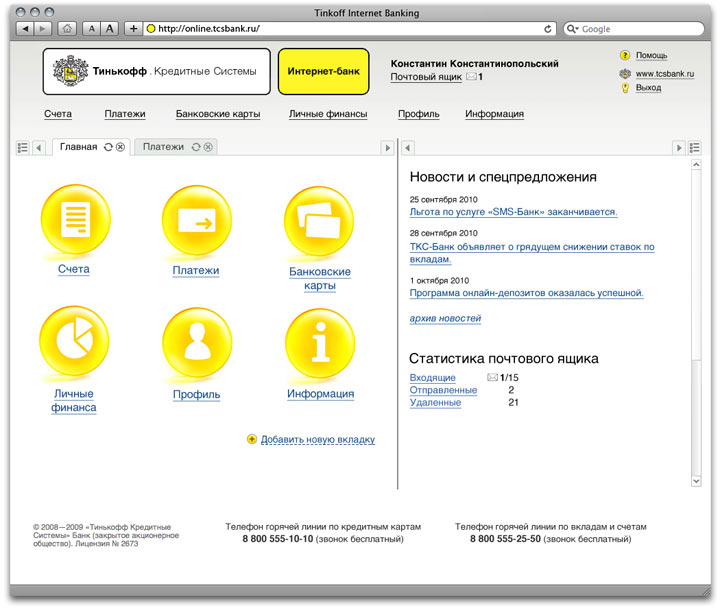The height and width of the screenshot is (608, 720).
Task: Refresh the Главная tab
Action: (107, 147)
